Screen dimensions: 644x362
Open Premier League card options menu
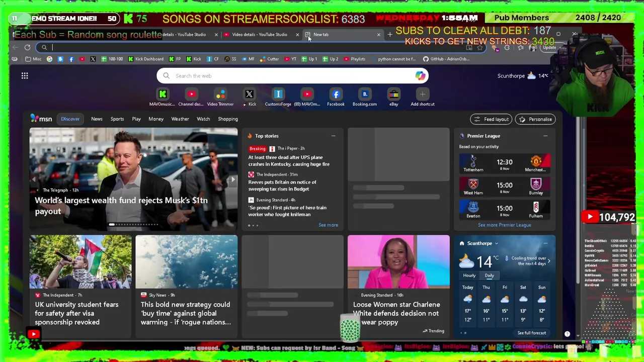coord(545,136)
